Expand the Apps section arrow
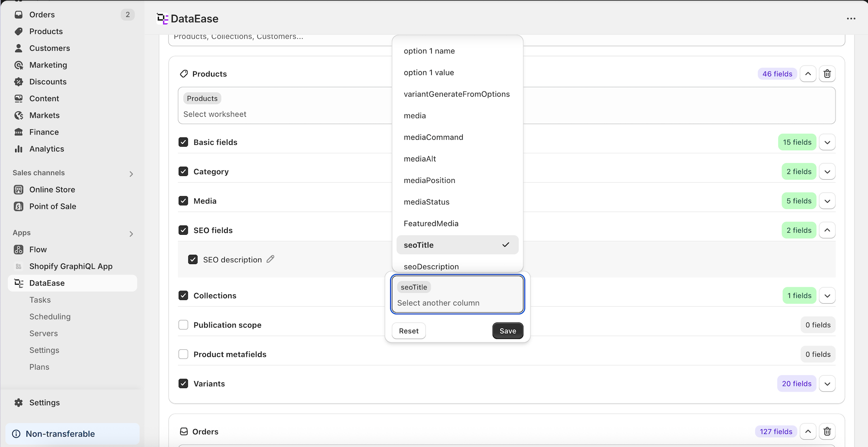The image size is (868, 447). 131,234
